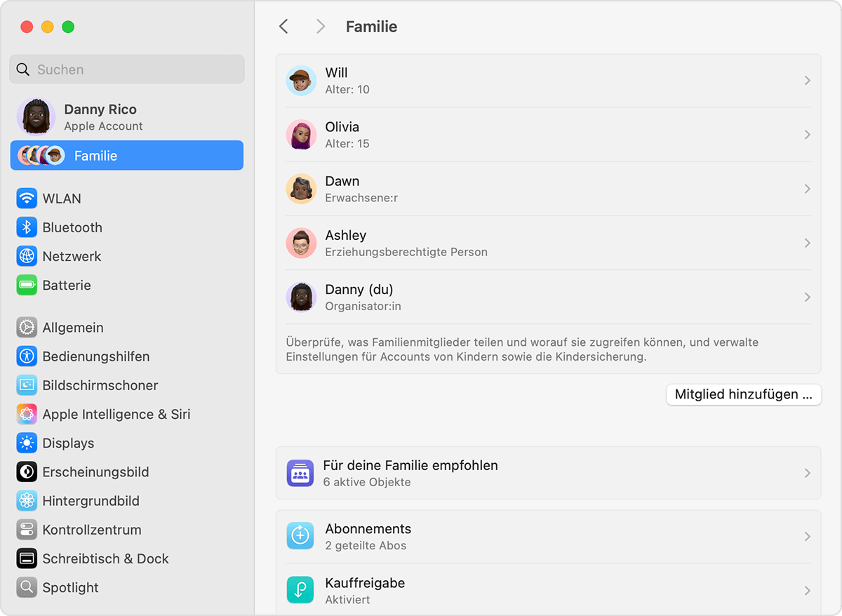Select the Kauffreigabe icon
The image size is (842, 616).
(300, 590)
